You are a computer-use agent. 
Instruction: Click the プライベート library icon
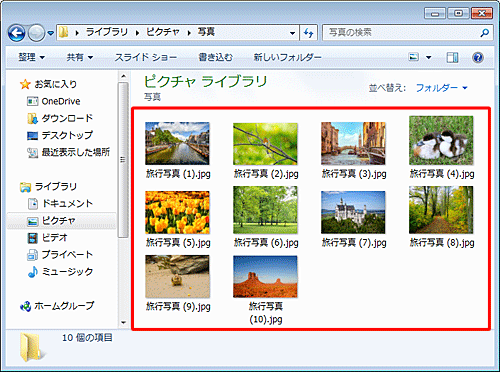[33, 255]
